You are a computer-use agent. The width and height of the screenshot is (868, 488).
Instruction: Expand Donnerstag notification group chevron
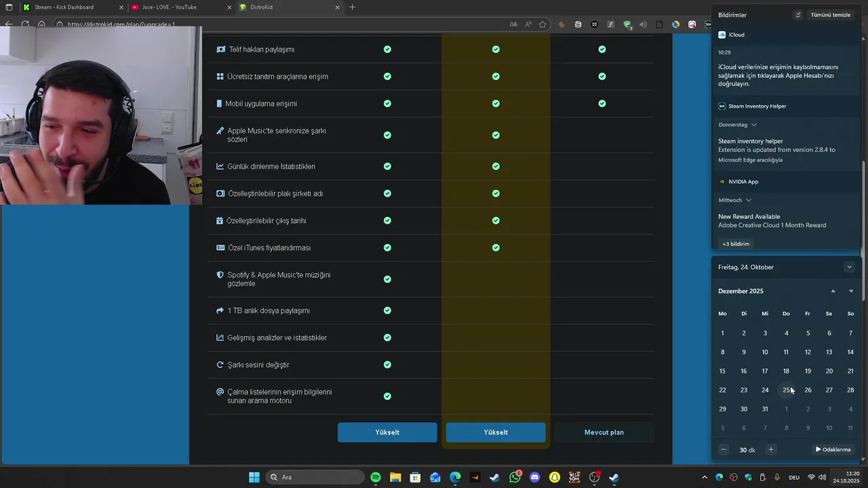click(x=753, y=125)
